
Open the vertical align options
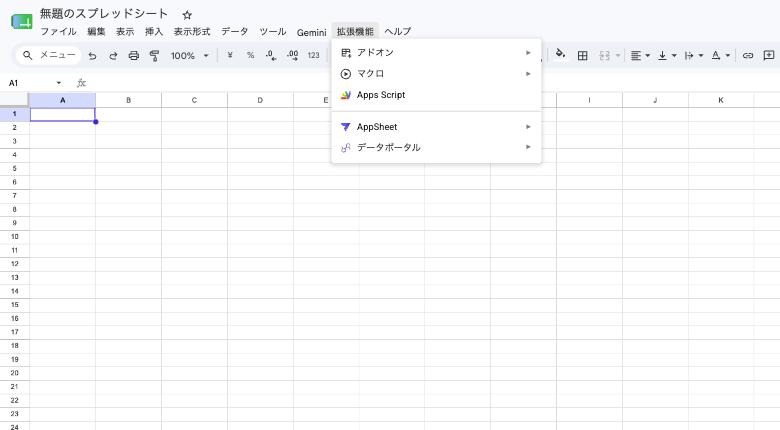[x=667, y=56]
